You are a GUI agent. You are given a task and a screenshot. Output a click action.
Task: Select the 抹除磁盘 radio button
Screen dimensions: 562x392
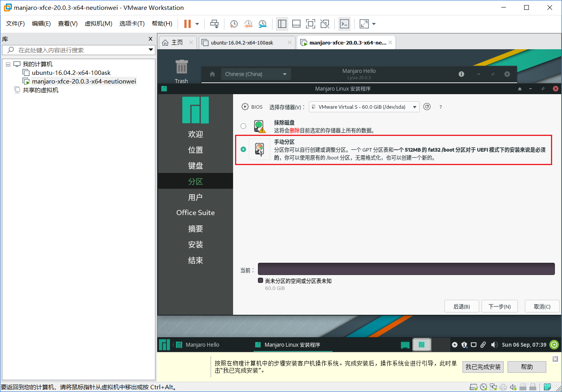[x=243, y=126]
